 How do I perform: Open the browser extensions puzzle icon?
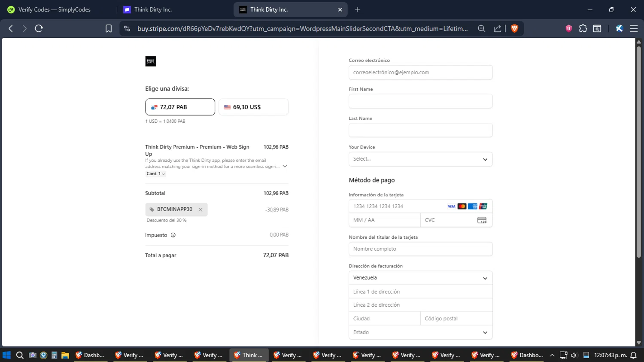click(583, 28)
